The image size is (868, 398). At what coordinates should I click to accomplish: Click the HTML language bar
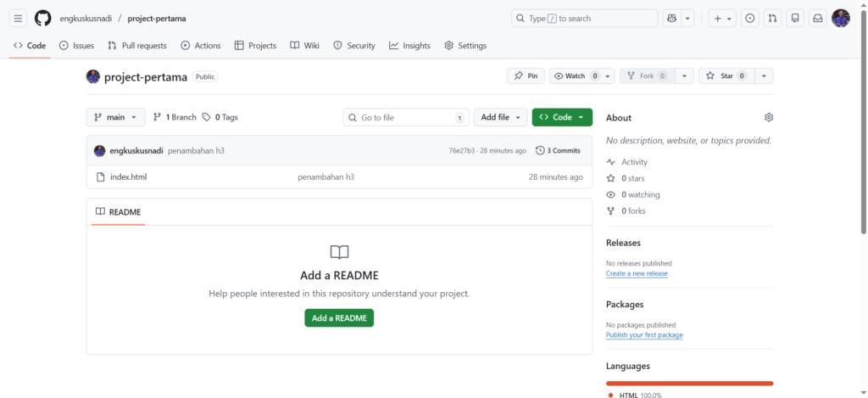(688, 384)
